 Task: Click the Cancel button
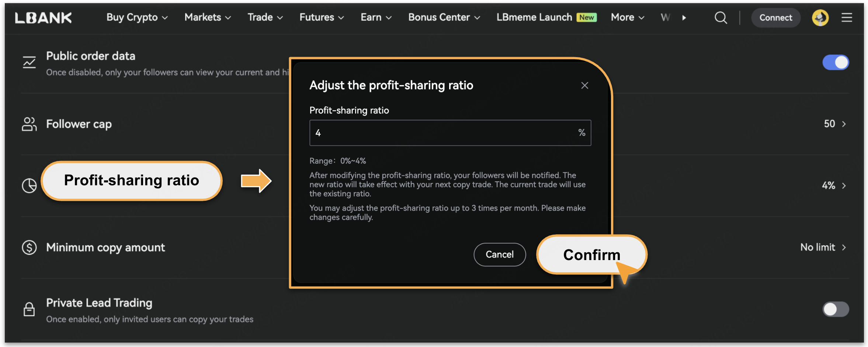click(499, 255)
